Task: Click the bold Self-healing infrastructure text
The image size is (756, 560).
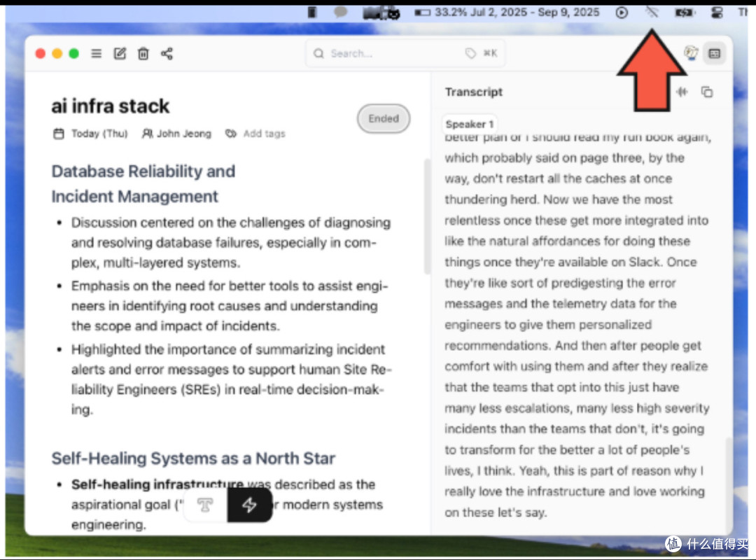Action: tap(157, 484)
